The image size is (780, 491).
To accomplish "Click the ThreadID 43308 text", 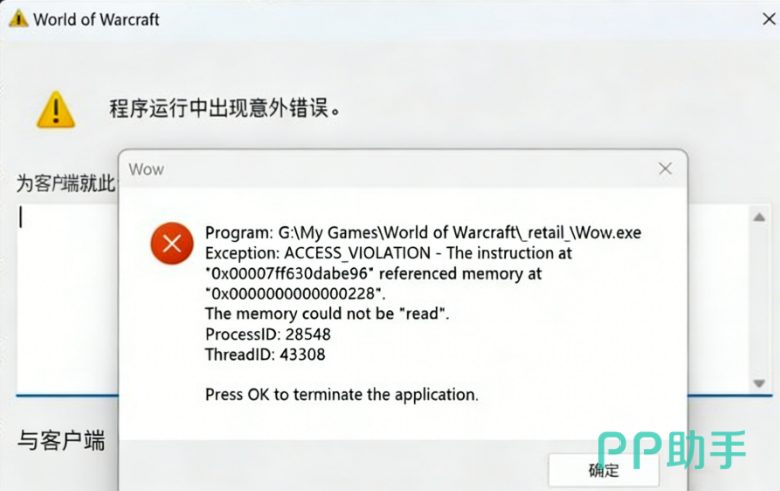I will tap(265, 355).
